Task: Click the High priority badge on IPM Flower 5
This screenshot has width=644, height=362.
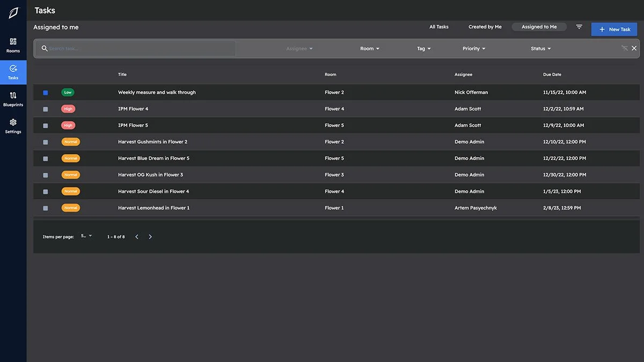Action: point(68,125)
